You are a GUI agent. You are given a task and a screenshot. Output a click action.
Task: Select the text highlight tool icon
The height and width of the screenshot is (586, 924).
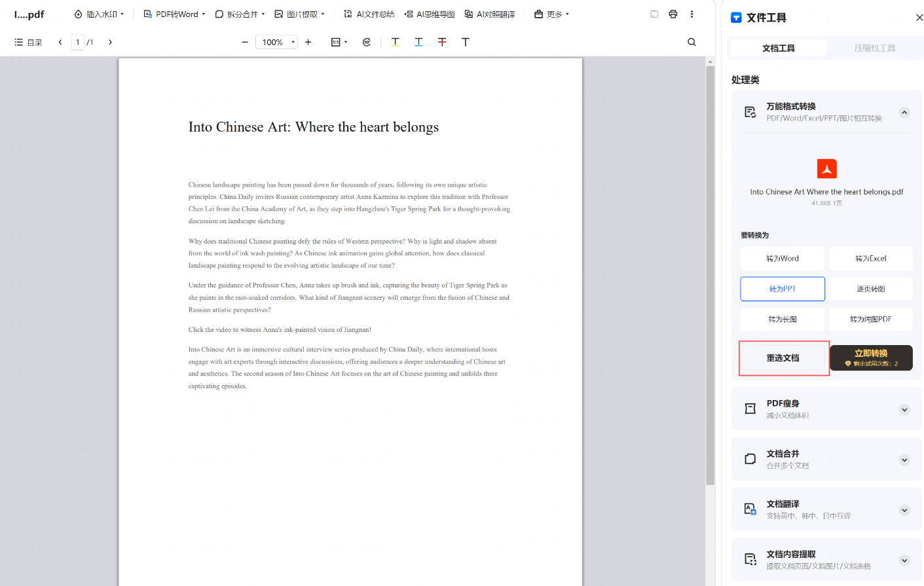tap(396, 42)
